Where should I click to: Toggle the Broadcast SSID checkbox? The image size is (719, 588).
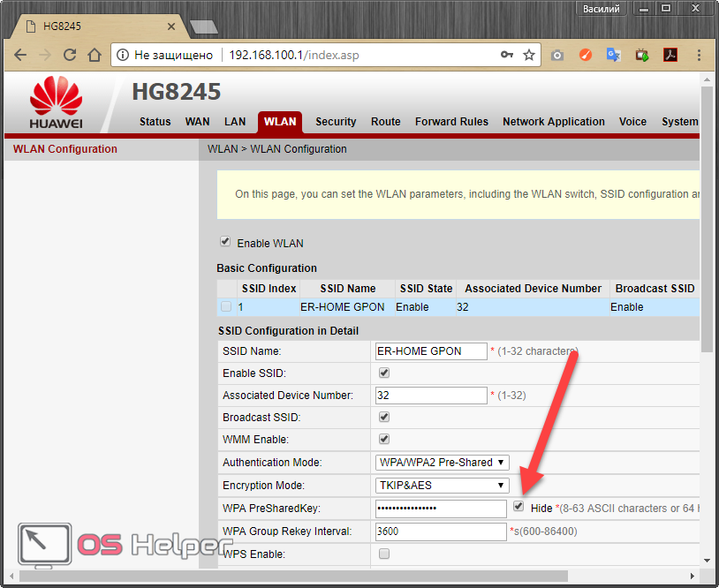(x=383, y=417)
